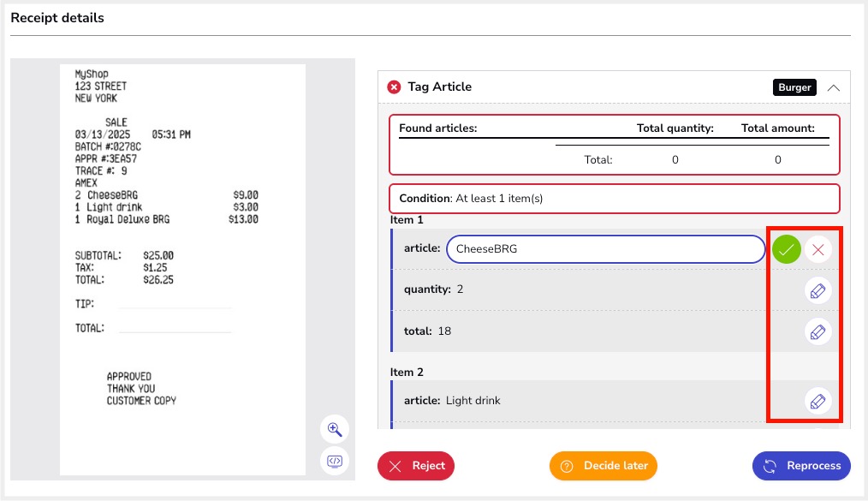Zoom into the receipt image with magnifier
This screenshot has width=868, height=501.
click(x=335, y=429)
